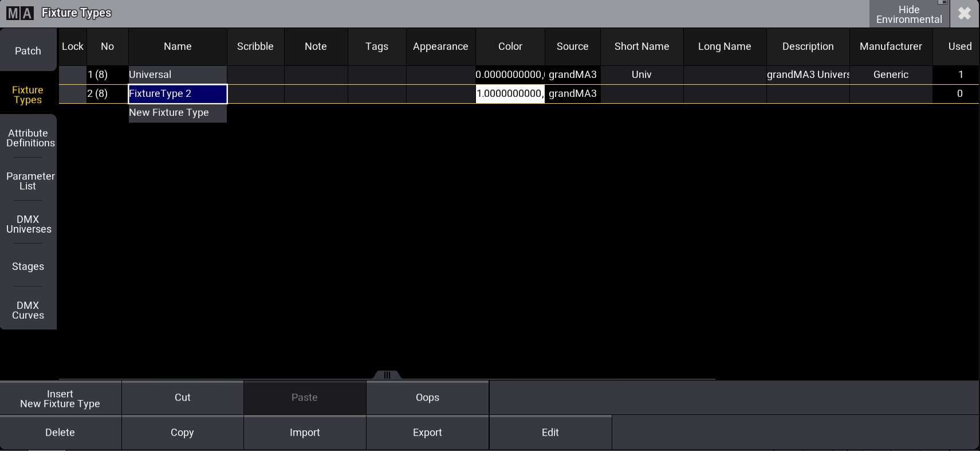Select the white Color cell of FixtureType 2
Screen dimensions: 980x451
point(510,93)
